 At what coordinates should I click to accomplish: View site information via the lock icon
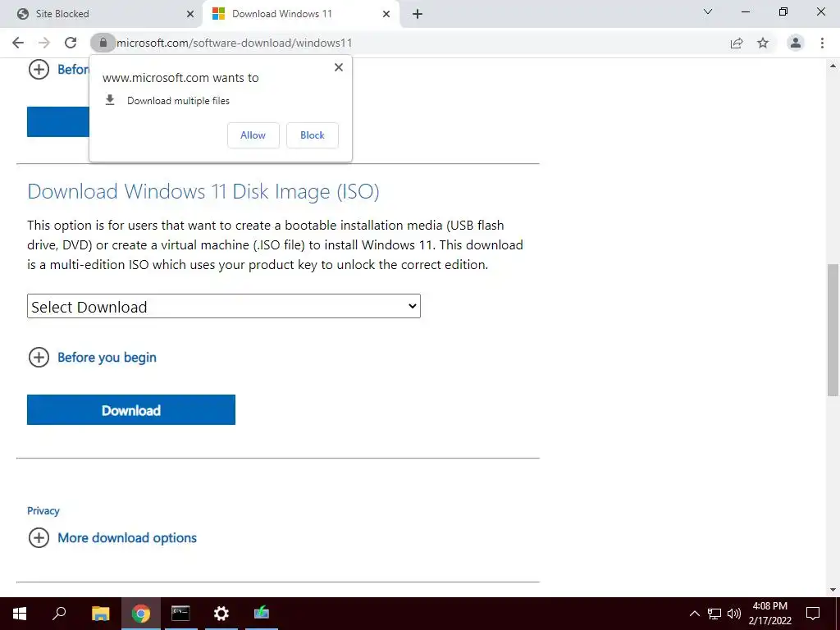coord(103,43)
